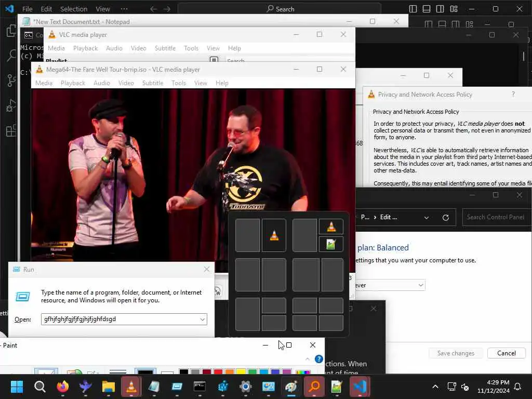Open Source Control in VS Code activity bar
Image resolution: width=532 pixels, height=399 pixels.
pos(11,81)
